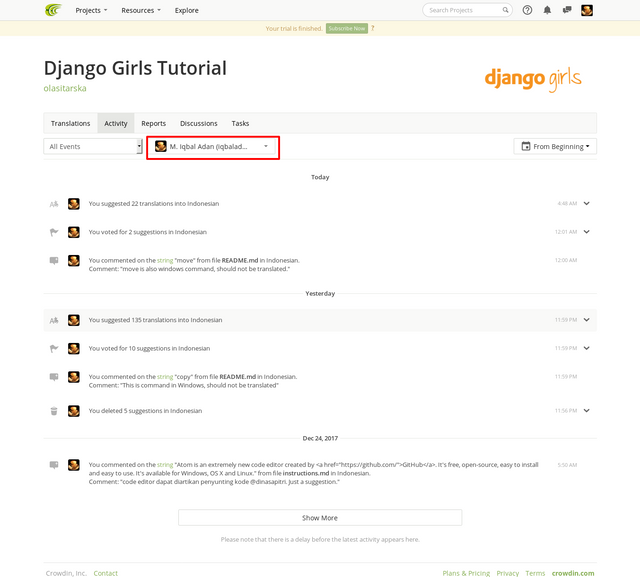Switch to the Translations tab
Viewport: 640px width, 577px height.
point(70,123)
